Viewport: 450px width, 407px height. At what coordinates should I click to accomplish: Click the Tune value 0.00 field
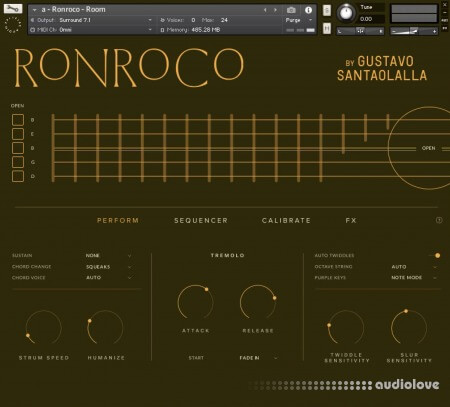click(x=372, y=19)
